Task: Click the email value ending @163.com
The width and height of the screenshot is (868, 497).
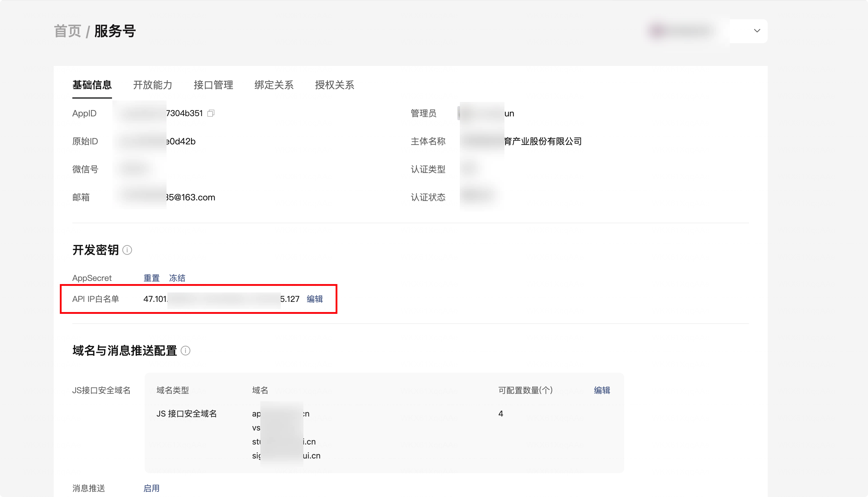Action: tap(190, 197)
